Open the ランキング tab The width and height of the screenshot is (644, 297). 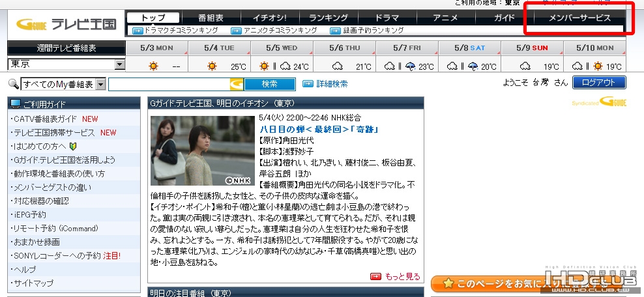pos(329,18)
